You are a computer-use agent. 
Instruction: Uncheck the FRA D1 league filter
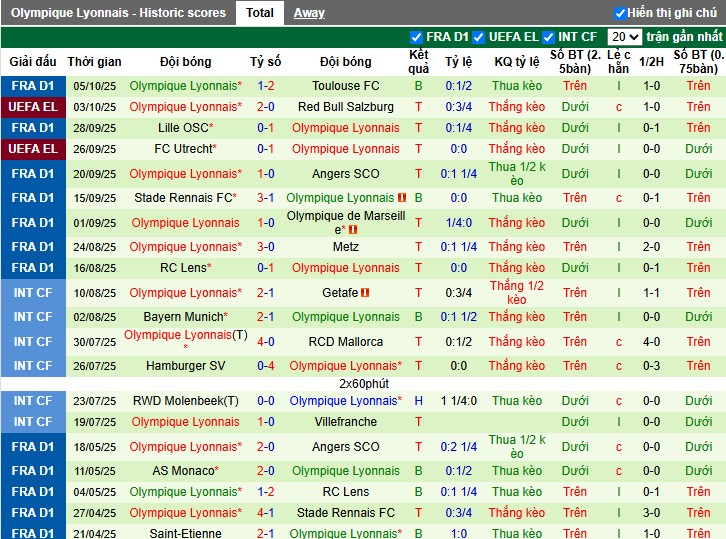point(417,37)
